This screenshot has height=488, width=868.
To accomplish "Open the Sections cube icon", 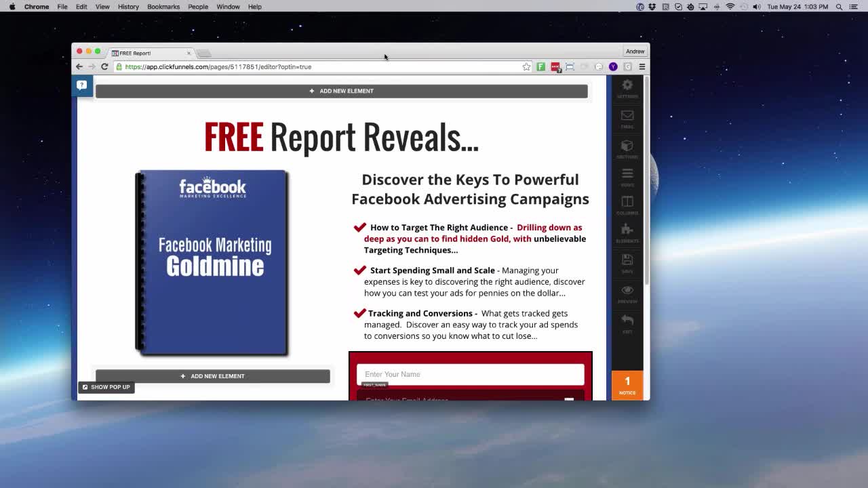I will 627,148.
